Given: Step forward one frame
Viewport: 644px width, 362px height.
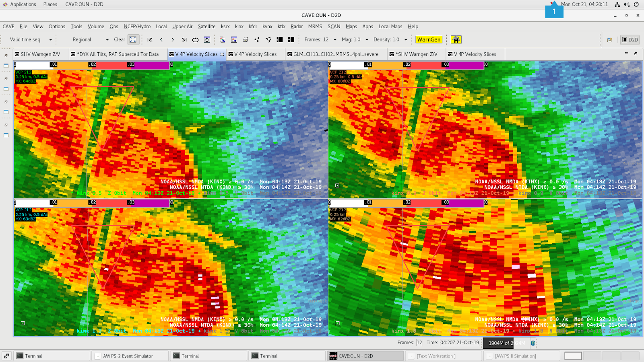Looking at the screenshot, I should 173,39.
